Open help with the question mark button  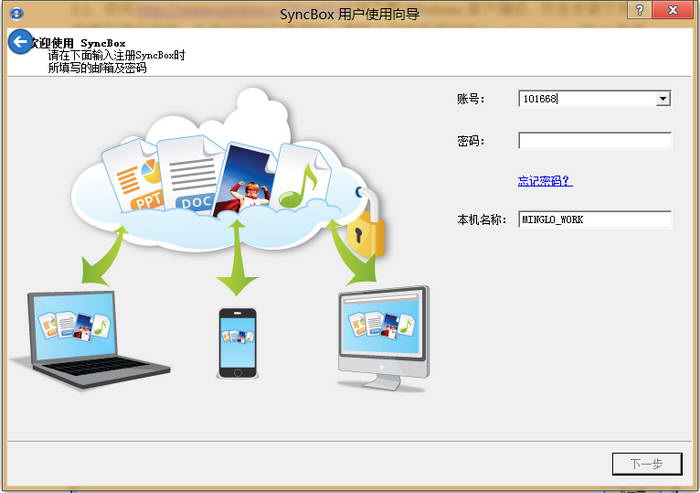[639, 10]
